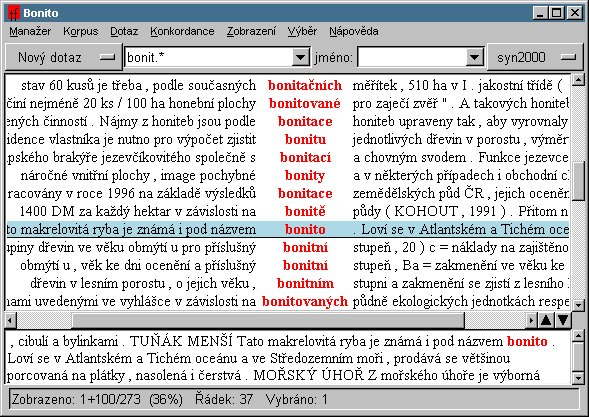
Task: Expand the jméno dropdown arrow
Action: pos(474,57)
